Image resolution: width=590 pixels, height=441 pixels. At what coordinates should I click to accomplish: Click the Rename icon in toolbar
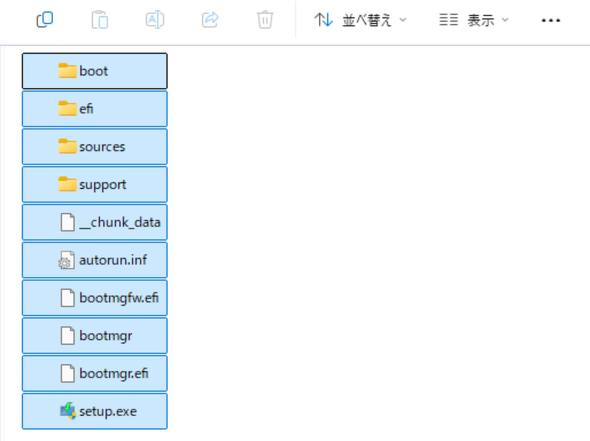pyautogui.click(x=155, y=20)
